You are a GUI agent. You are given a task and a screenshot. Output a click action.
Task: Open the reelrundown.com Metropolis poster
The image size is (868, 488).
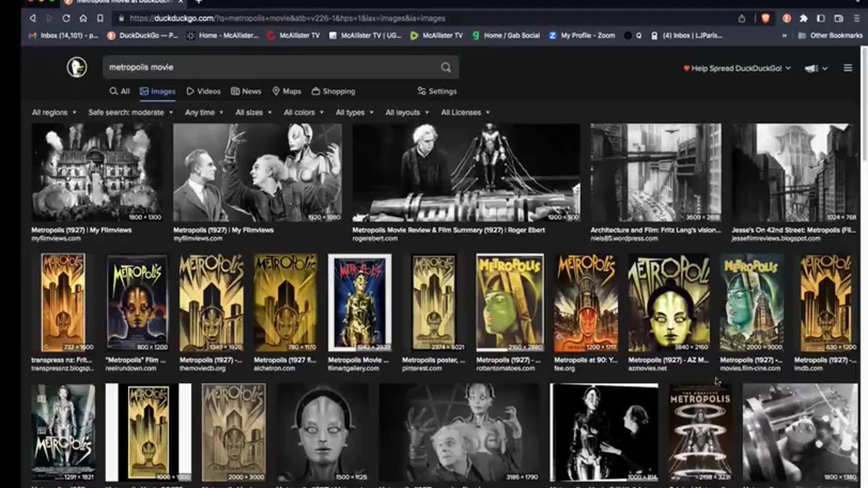point(136,303)
